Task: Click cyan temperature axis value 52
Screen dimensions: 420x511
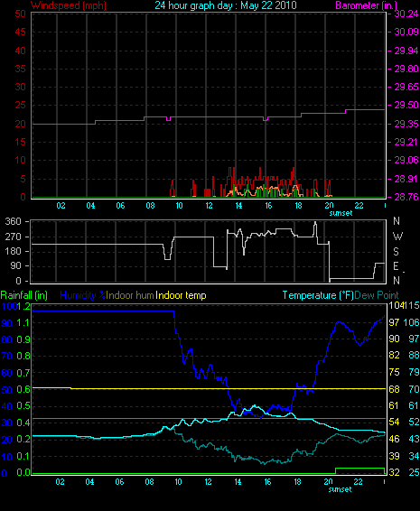Action: [414, 422]
